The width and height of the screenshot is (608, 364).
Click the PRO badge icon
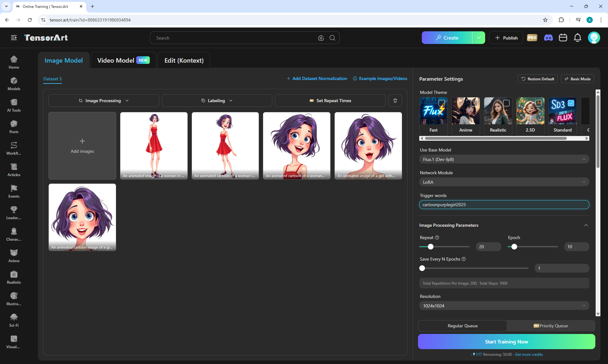[x=532, y=38]
